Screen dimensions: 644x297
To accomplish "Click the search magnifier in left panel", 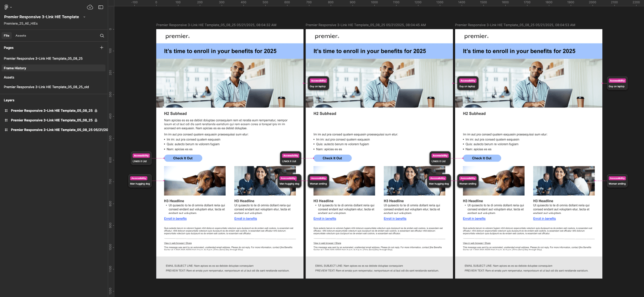I will pos(102,36).
